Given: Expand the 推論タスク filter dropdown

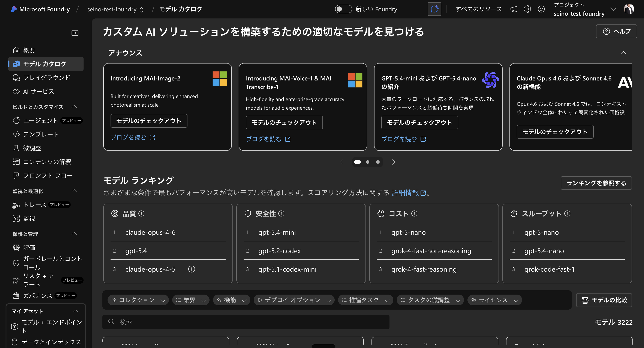Looking at the screenshot, I should [x=365, y=300].
